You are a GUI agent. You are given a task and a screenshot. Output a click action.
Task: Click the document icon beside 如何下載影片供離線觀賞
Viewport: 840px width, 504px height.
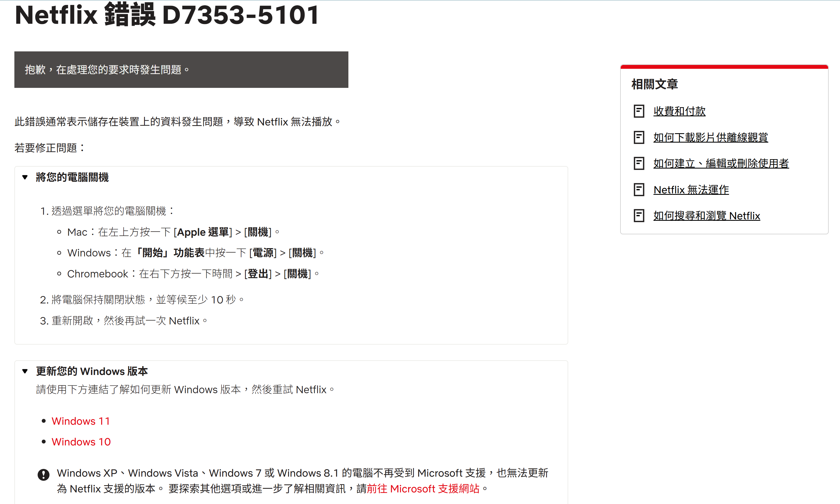(x=639, y=137)
